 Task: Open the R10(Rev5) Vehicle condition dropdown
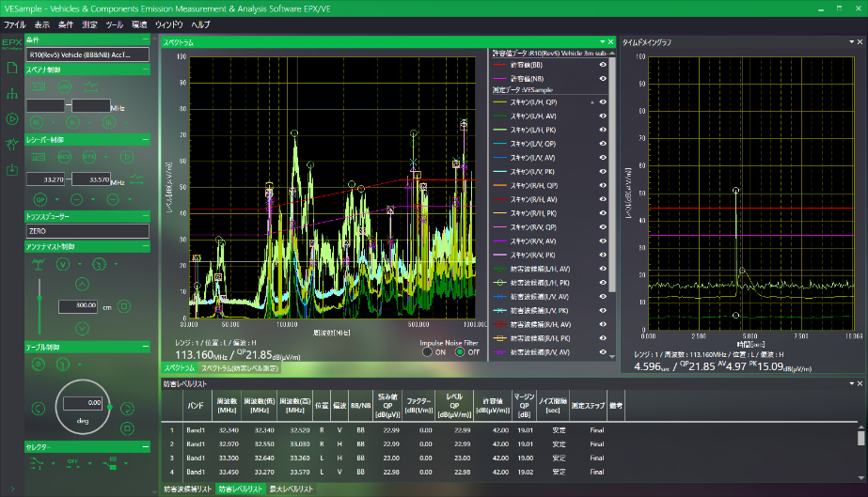point(87,54)
